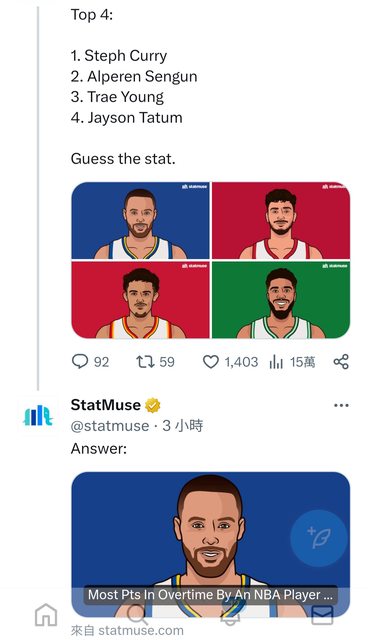Open the Alperen Sengun thumbnail image
This screenshot has height=640, width=368.
[x=281, y=220]
